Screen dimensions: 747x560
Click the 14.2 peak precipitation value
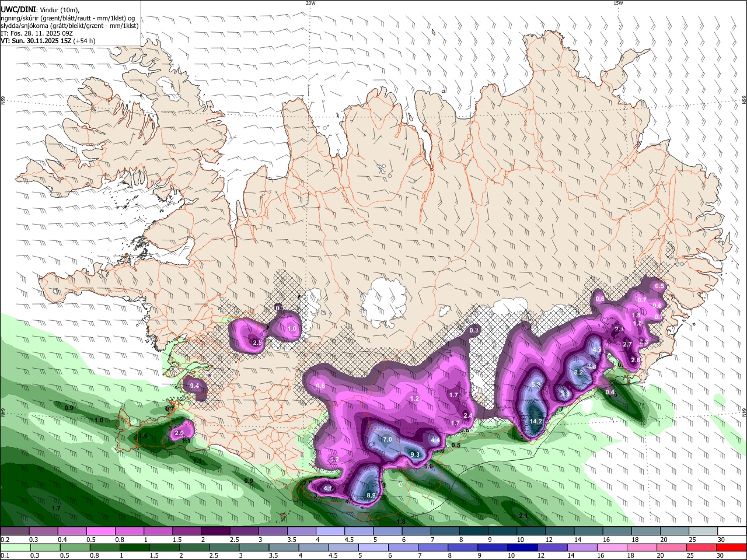point(536,421)
